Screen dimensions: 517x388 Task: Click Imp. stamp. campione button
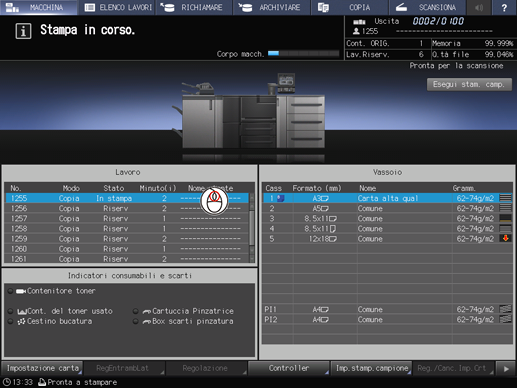[x=371, y=368]
